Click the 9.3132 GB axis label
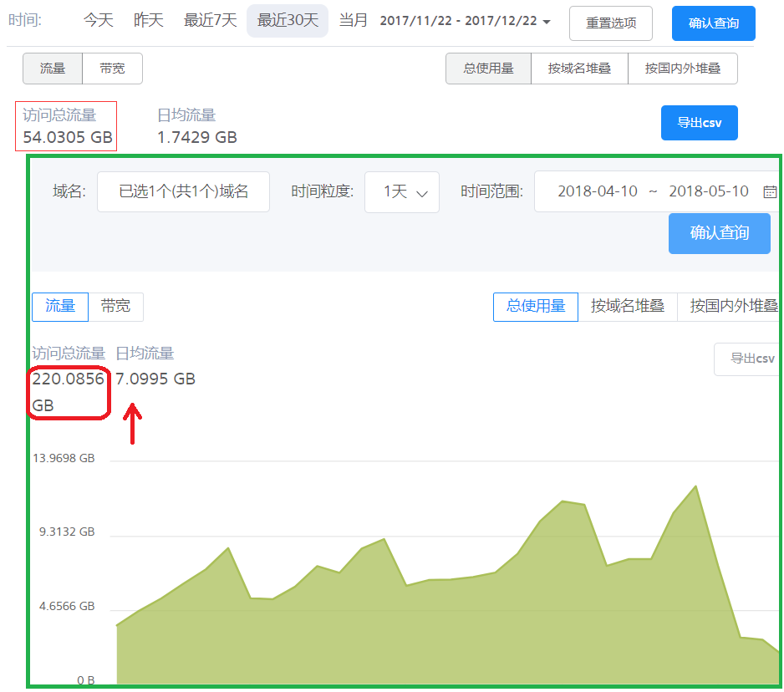The height and width of the screenshot is (692, 784). [x=67, y=532]
